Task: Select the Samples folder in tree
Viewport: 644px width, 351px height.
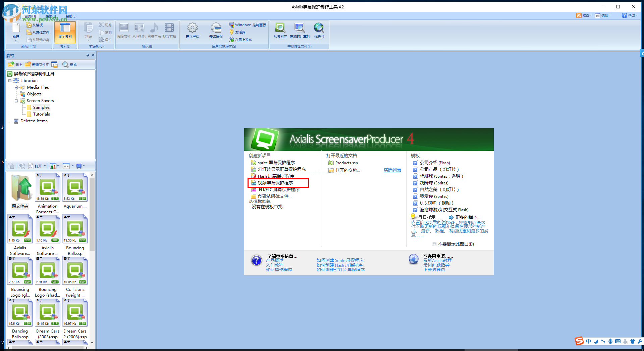Action: pyautogui.click(x=41, y=107)
